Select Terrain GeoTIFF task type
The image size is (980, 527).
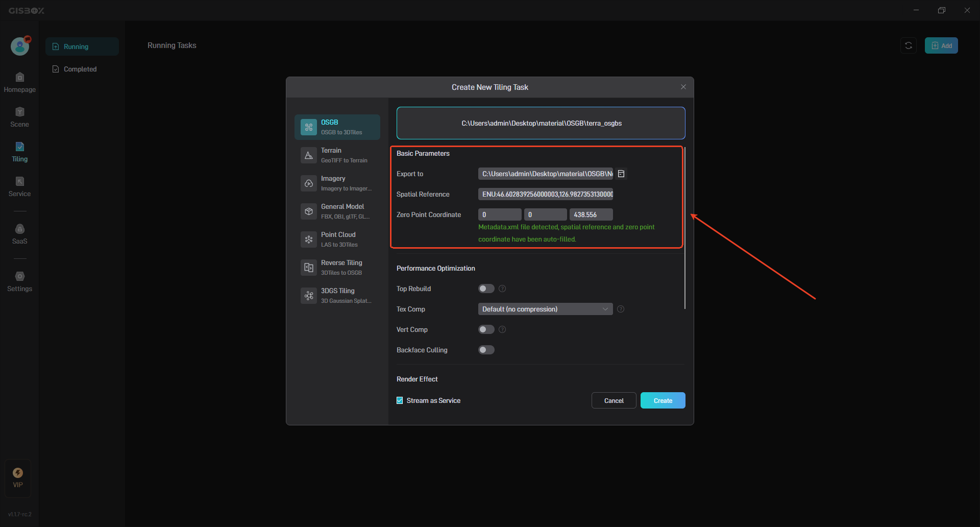tap(337, 155)
